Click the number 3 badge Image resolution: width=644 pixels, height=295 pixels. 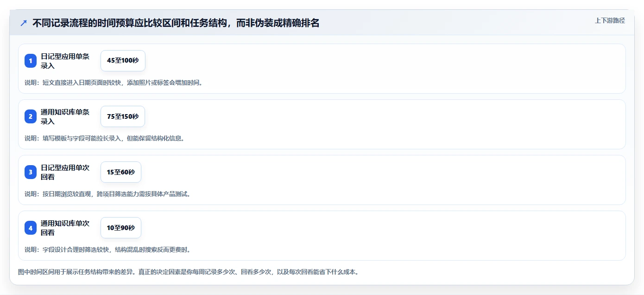[31, 172]
